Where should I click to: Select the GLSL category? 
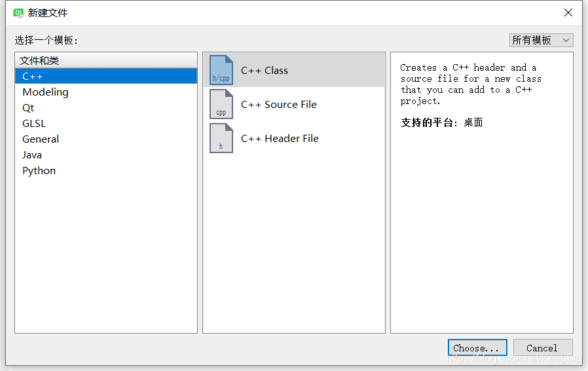(x=106, y=123)
